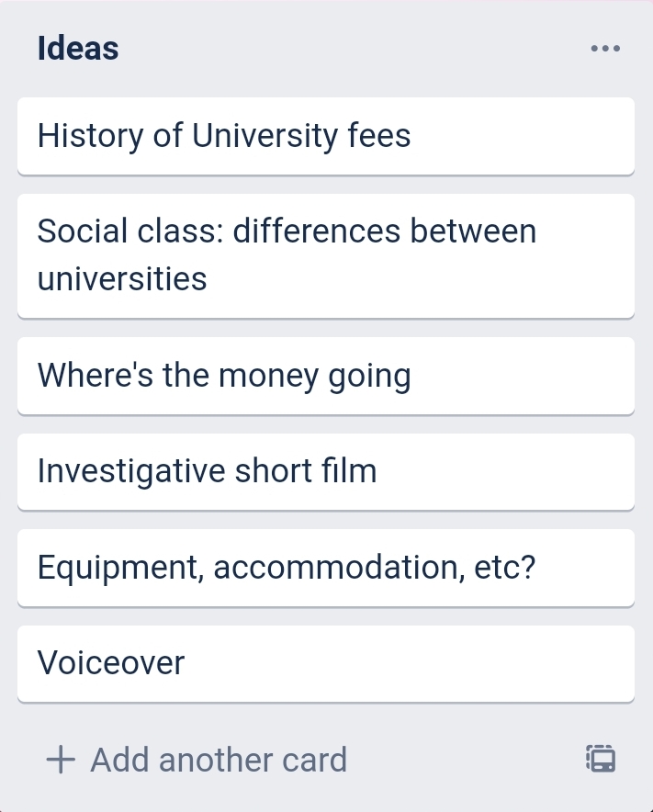Image resolution: width=653 pixels, height=812 pixels.
Task: Open the Ideas list actions menu
Action: tap(605, 49)
